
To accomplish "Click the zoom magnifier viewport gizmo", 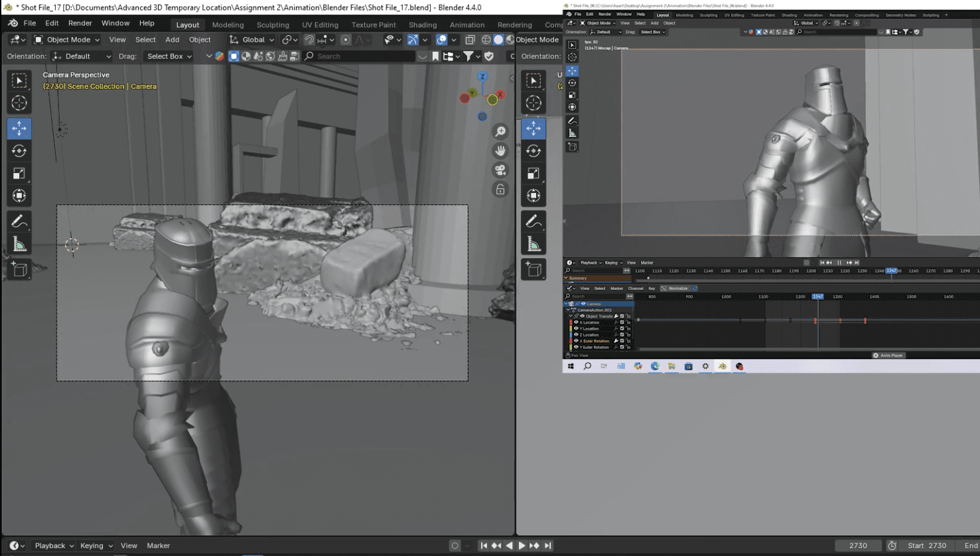I will (x=500, y=131).
